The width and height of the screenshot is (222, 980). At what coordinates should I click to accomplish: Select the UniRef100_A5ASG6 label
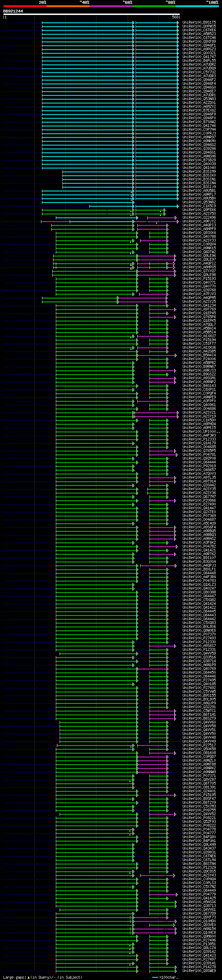(199, 902)
